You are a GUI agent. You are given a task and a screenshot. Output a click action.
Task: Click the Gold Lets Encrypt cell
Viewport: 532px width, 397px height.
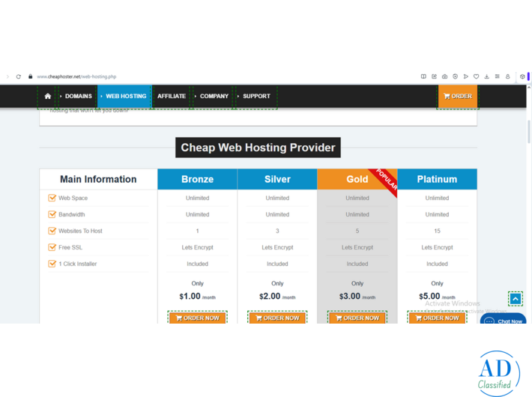(x=357, y=247)
